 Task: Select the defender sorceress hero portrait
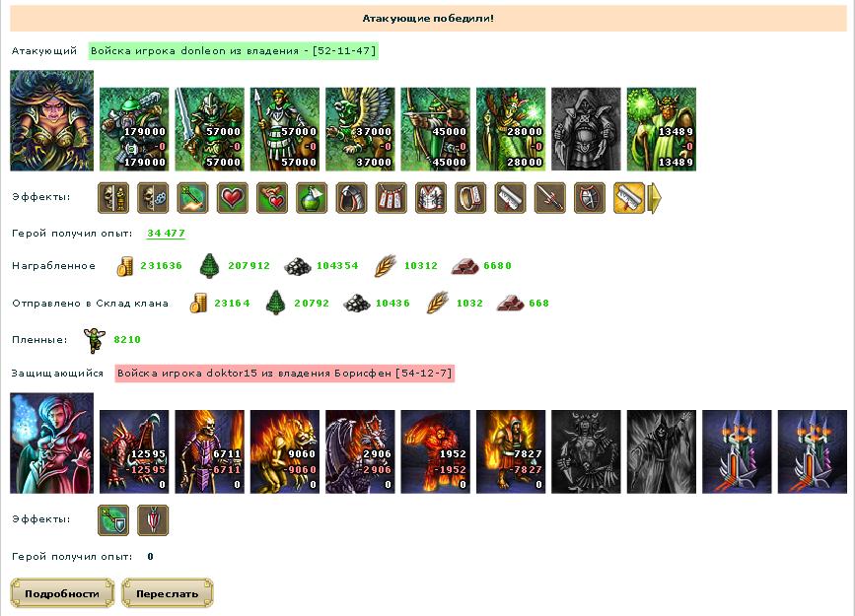pyautogui.click(x=52, y=444)
